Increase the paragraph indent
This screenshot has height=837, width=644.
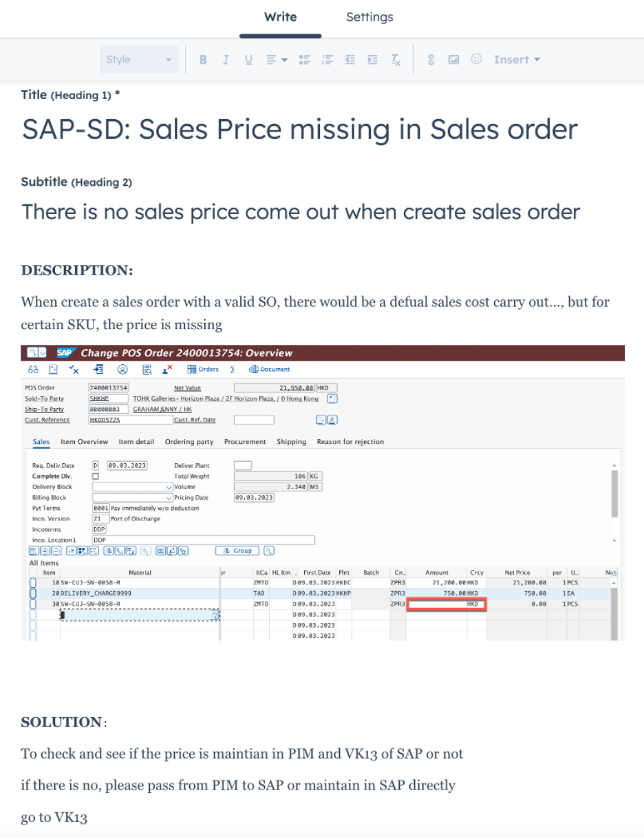373,60
